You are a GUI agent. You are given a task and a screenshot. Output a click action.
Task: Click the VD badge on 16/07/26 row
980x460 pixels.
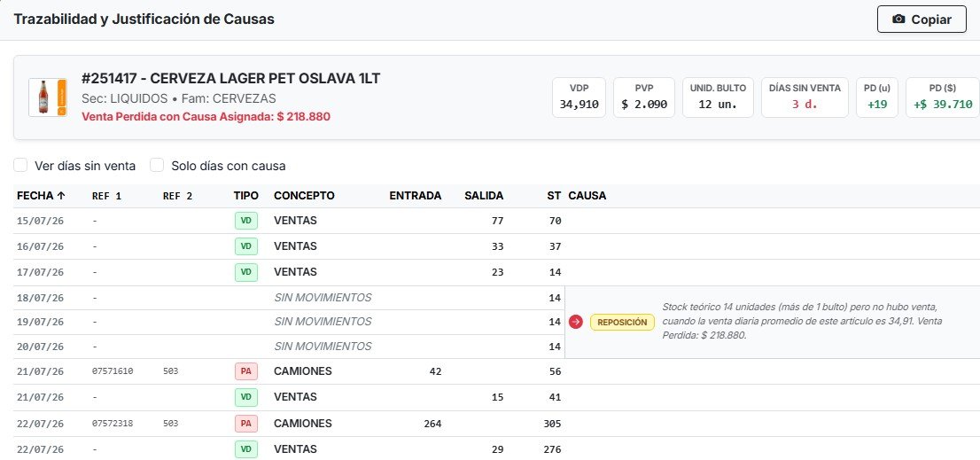click(245, 246)
